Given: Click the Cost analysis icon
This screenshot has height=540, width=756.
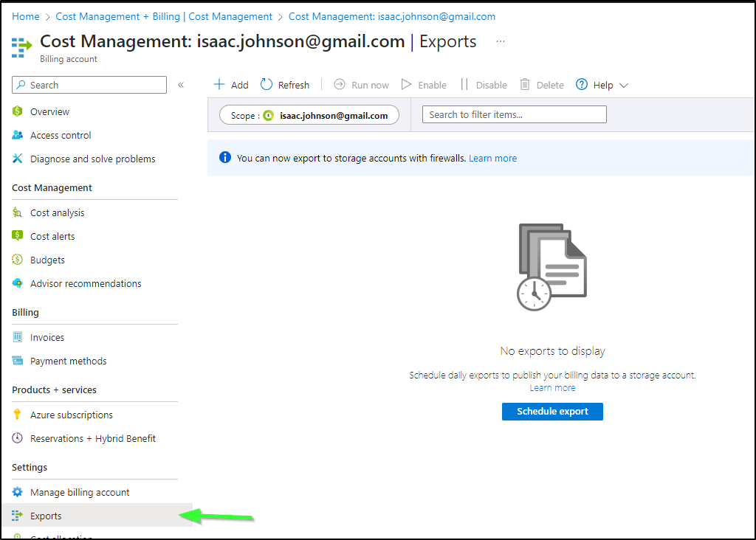Looking at the screenshot, I should point(18,212).
